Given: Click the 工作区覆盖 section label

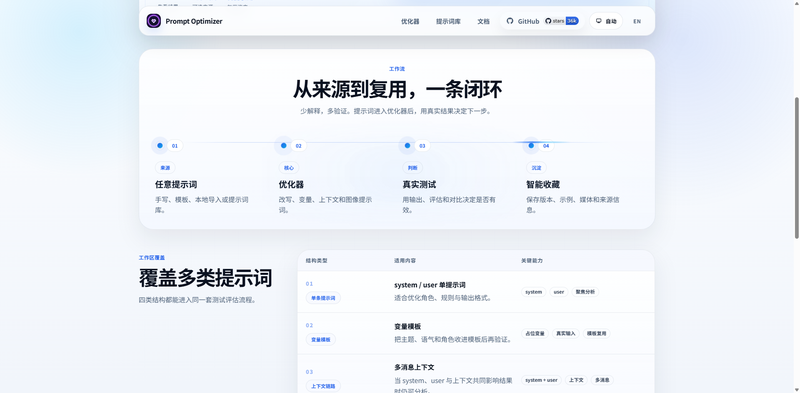Looking at the screenshot, I should point(152,258).
